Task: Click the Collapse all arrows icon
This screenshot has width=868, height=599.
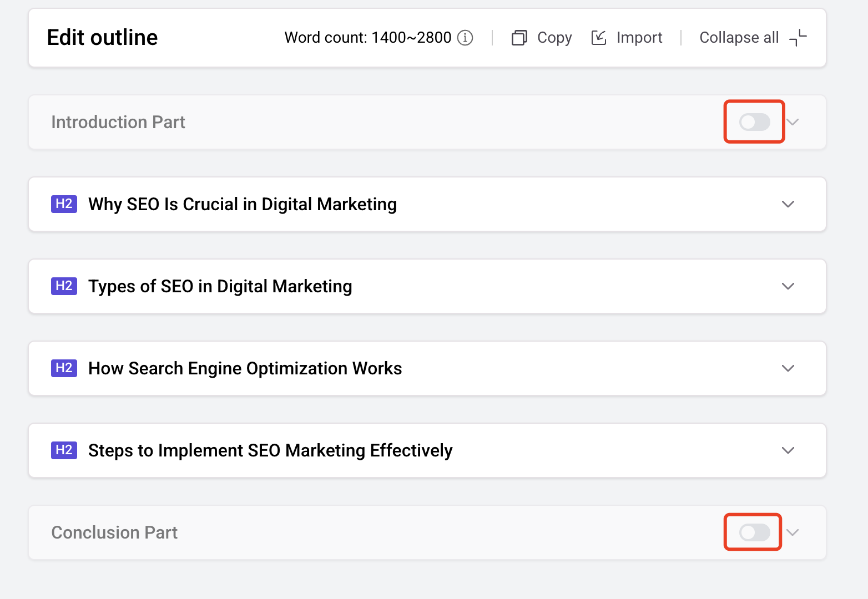Action: click(798, 38)
